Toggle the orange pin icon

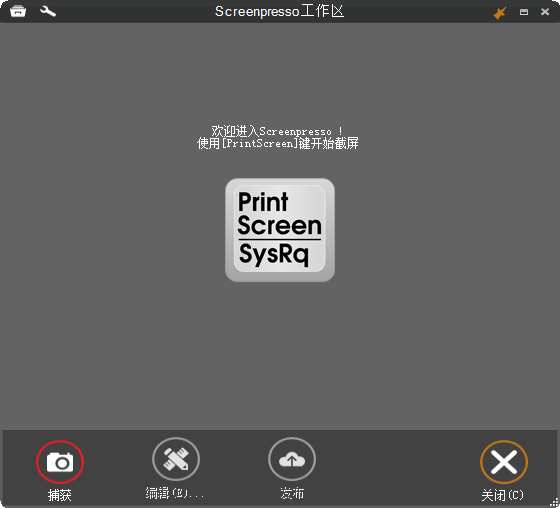tap(500, 13)
